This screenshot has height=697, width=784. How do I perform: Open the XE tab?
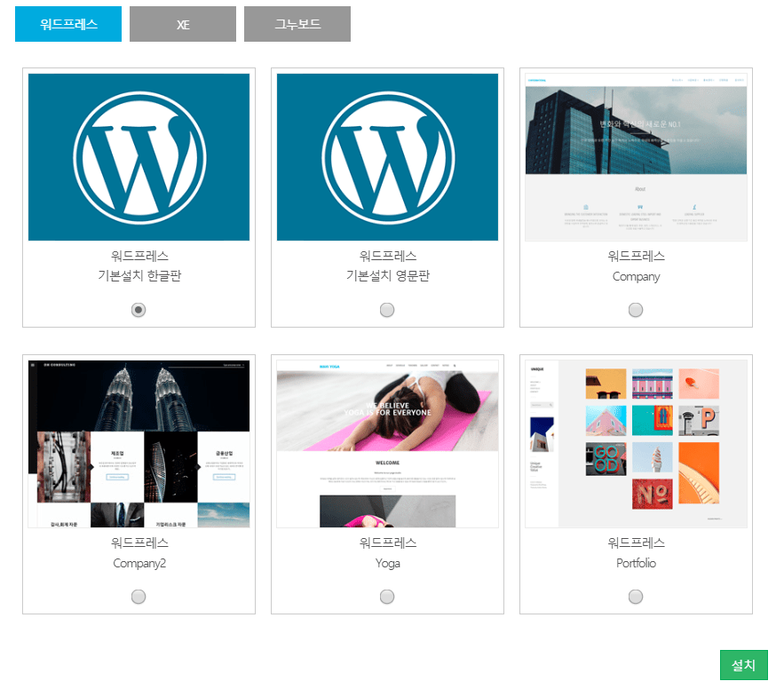183,24
